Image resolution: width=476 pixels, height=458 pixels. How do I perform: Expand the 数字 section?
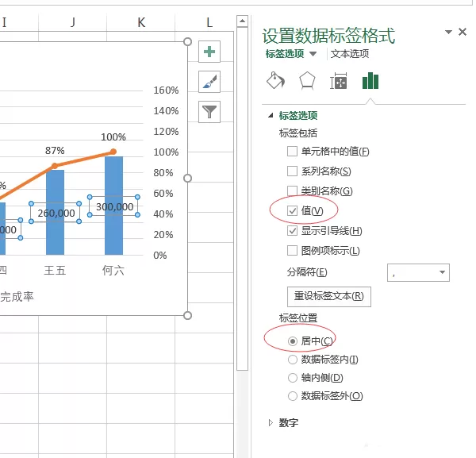[271, 422]
